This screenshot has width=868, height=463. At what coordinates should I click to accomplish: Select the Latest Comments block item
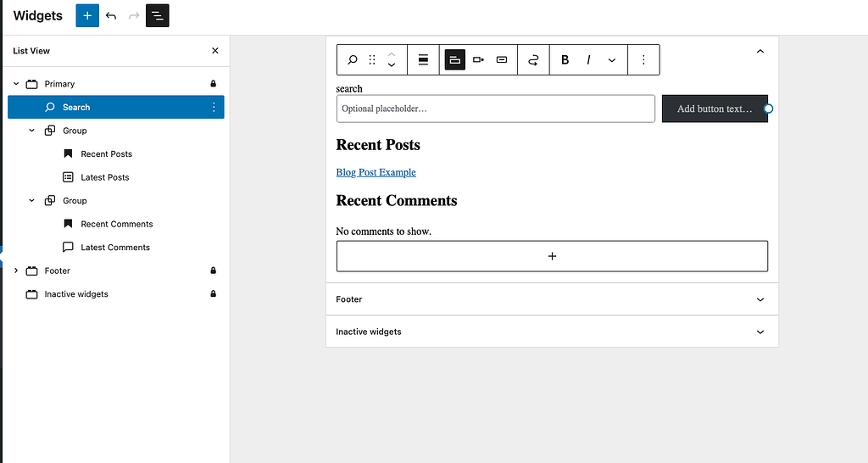point(115,247)
